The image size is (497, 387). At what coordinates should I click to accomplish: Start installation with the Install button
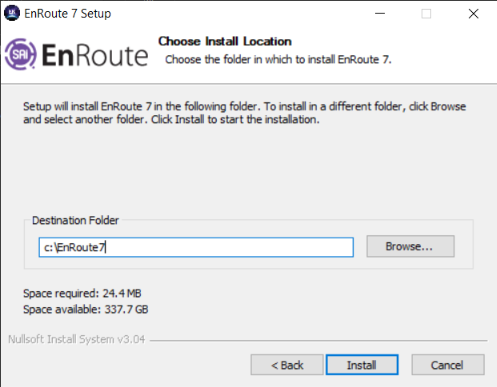(362, 365)
